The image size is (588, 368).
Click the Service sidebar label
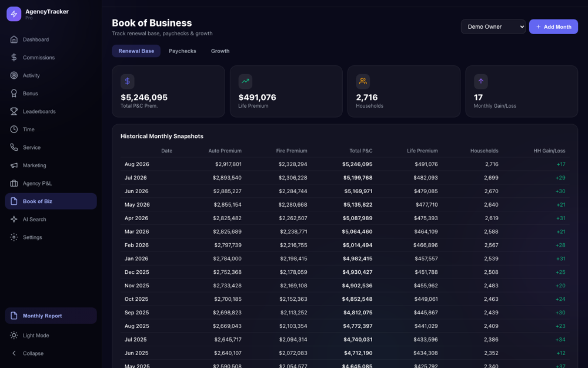[32, 147]
